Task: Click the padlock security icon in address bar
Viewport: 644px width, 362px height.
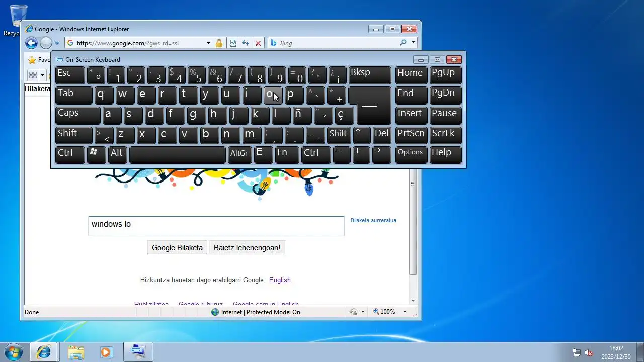Action: click(x=219, y=43)
